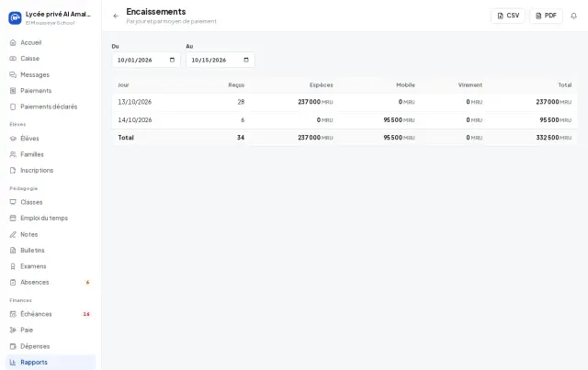The image size is (588, 370).
Task: Open Échéances with badge 16
Action: (x=51, y=314)
